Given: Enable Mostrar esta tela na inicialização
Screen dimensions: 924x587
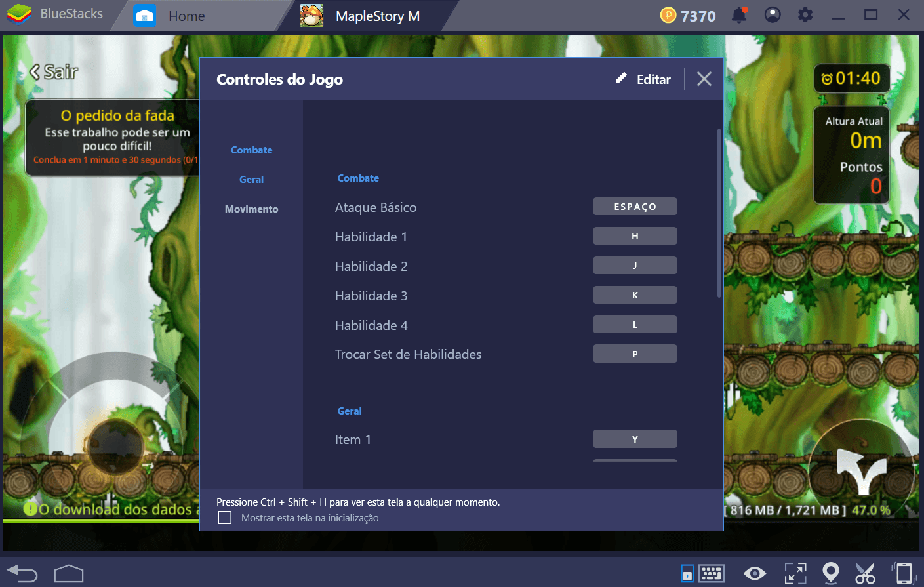Looking at the screenshot, I should point(225,517).
